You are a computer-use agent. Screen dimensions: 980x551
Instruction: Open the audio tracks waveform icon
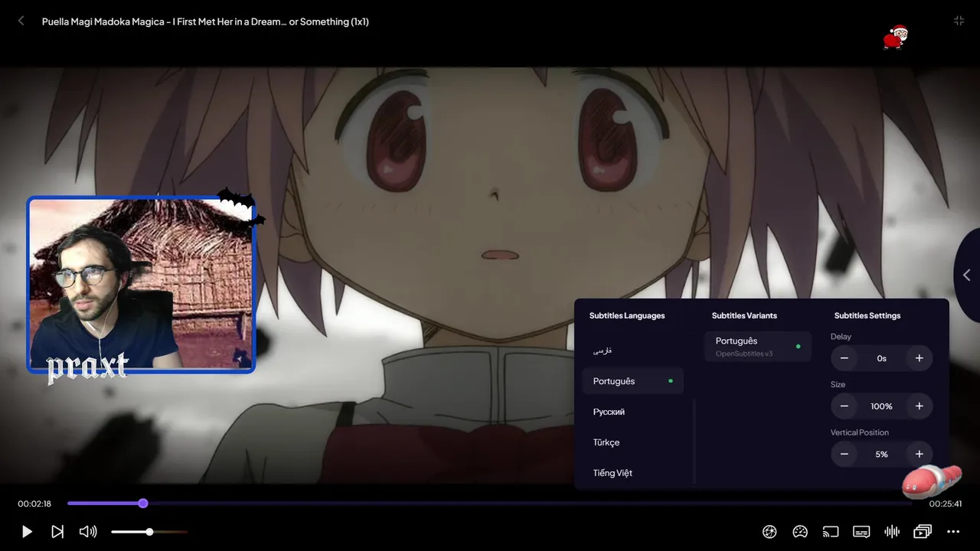pyautogui.click(x=892, y=531)
